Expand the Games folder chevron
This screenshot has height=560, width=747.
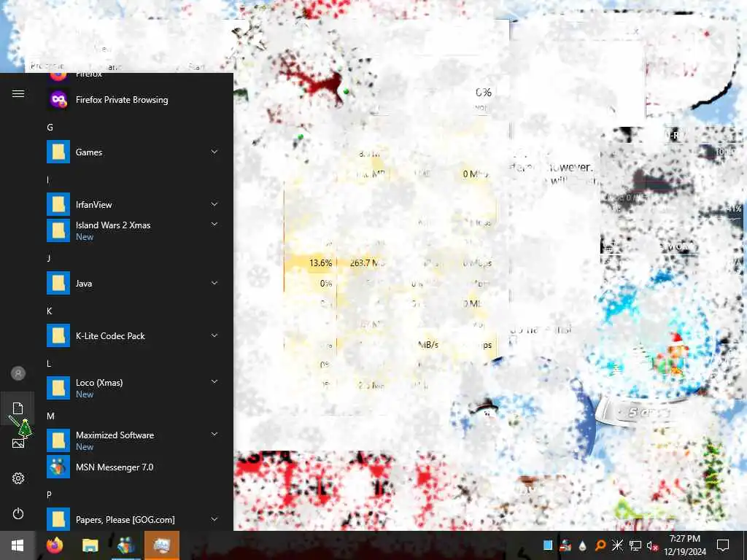point(214,152)
